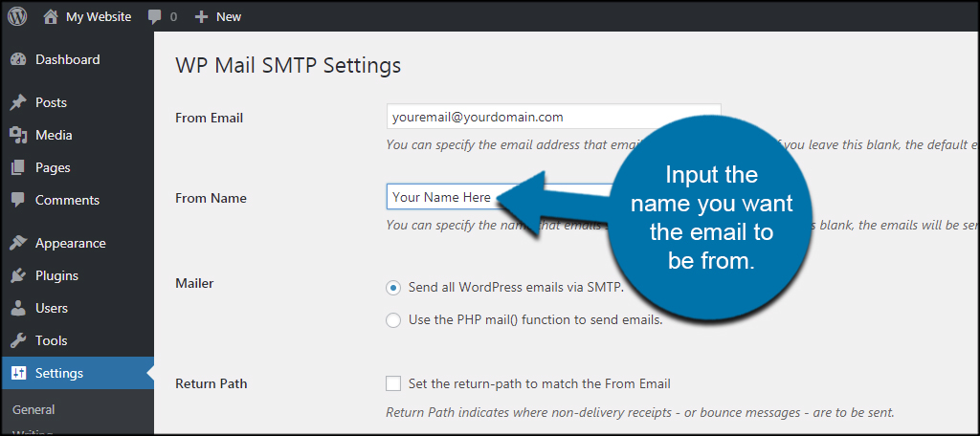The image size is (980, 436).
Task: Open the comments bubble icon in admin bar
Action: pyautogui.click(x=155, y=17)
